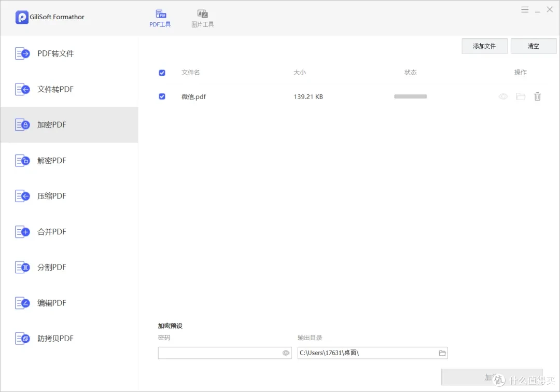Click the progress bar for 微信.pdf
This screenshot has height=392, width=560.
410,96
